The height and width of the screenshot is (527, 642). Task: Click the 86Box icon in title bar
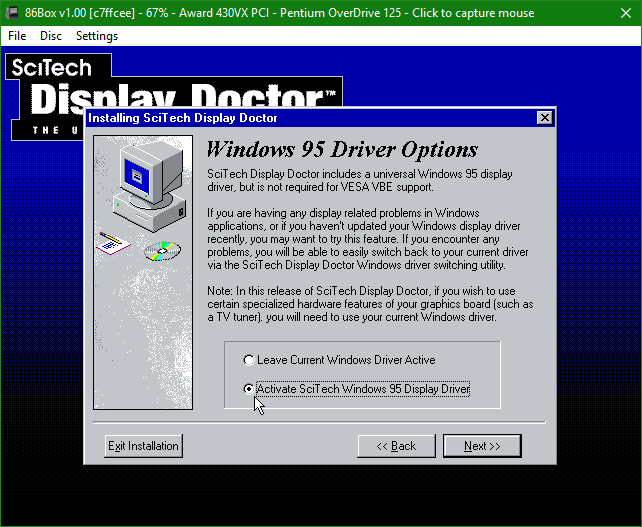(x=11, y=13)
